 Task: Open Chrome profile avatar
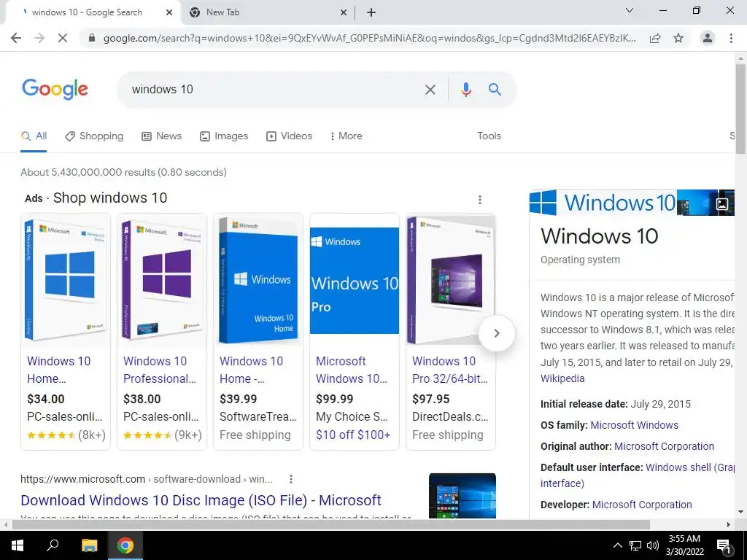coord(708,38)
